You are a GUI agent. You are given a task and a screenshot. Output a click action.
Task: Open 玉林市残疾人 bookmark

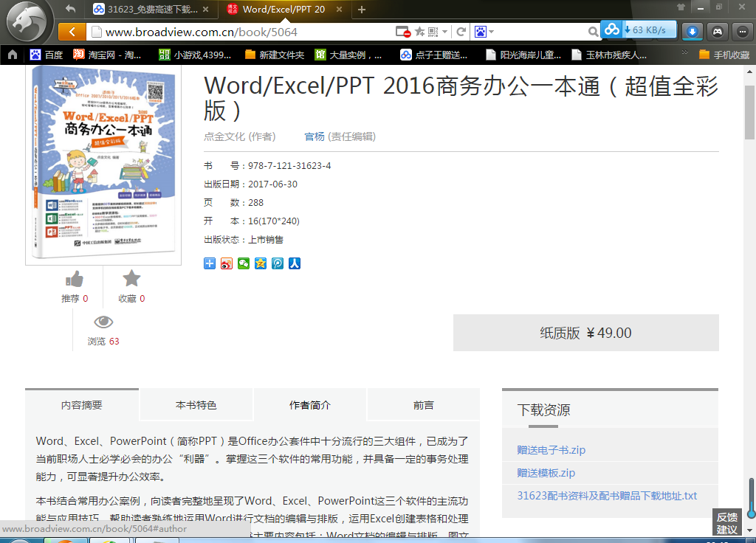pyautogui.click(x=609, y=55)
